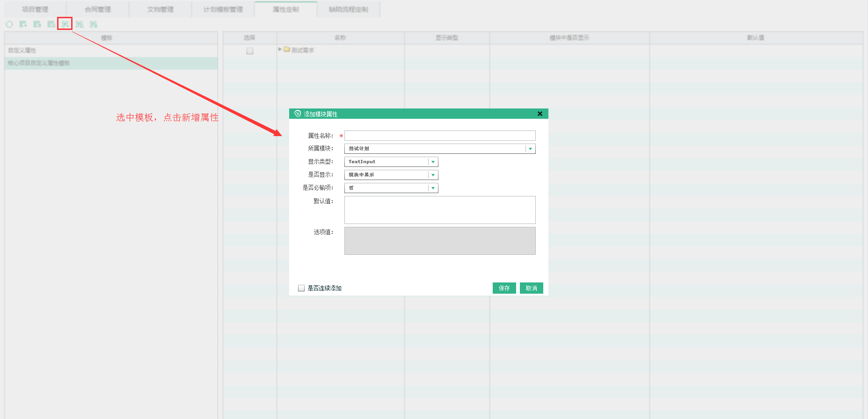The height and width of the screenshot is (419, 868).
Task: Click the 保存 button
Action: tap(504, 288)
